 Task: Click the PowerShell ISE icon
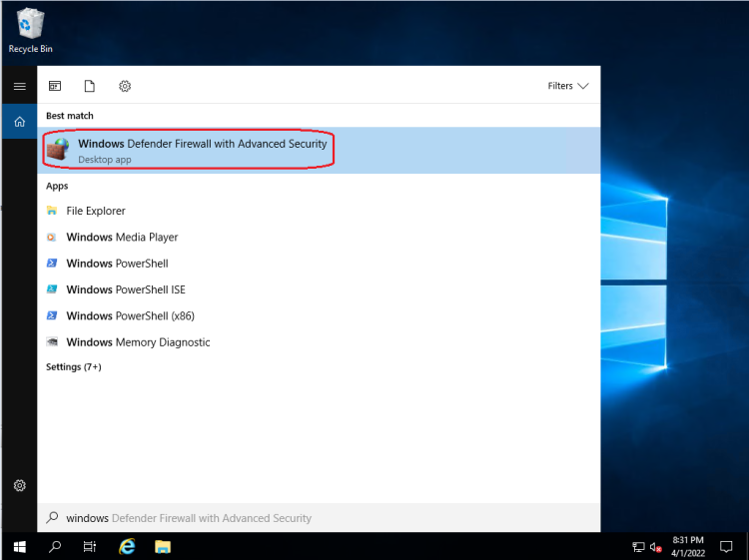(52, 289)
